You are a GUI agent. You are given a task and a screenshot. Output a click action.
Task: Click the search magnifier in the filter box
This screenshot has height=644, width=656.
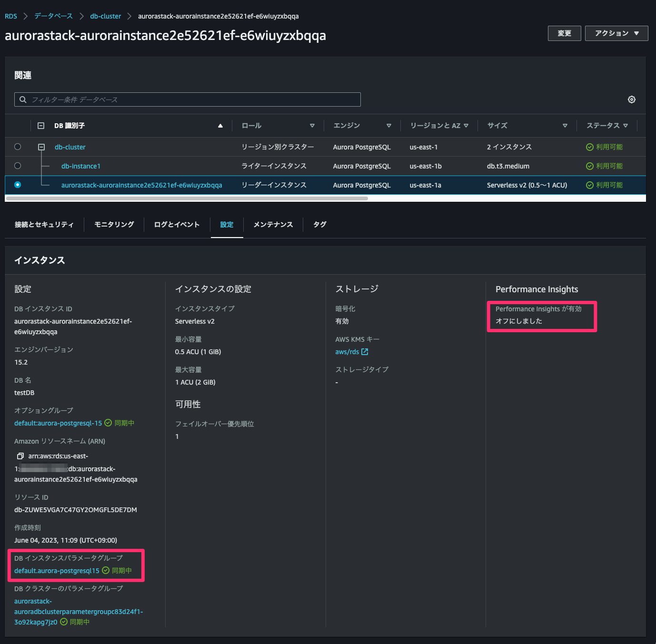[23, 99]
